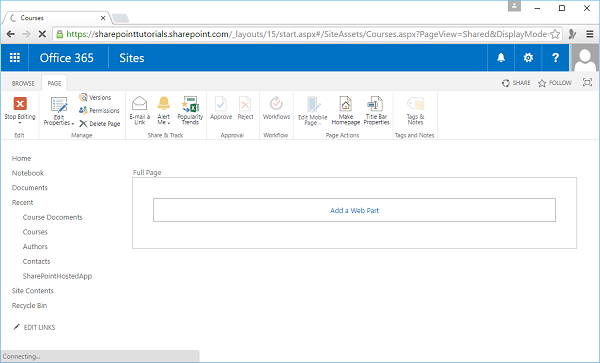The height and width of the screenshot is (363, 600).
Task: Toggle focus on content fullscreen icon
Action: pos(587,82)
